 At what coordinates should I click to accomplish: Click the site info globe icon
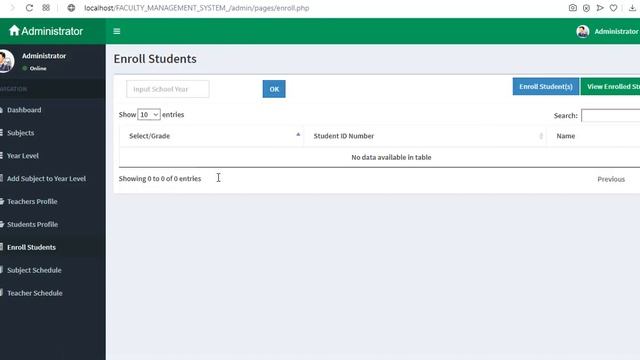(x=71, y=8)
